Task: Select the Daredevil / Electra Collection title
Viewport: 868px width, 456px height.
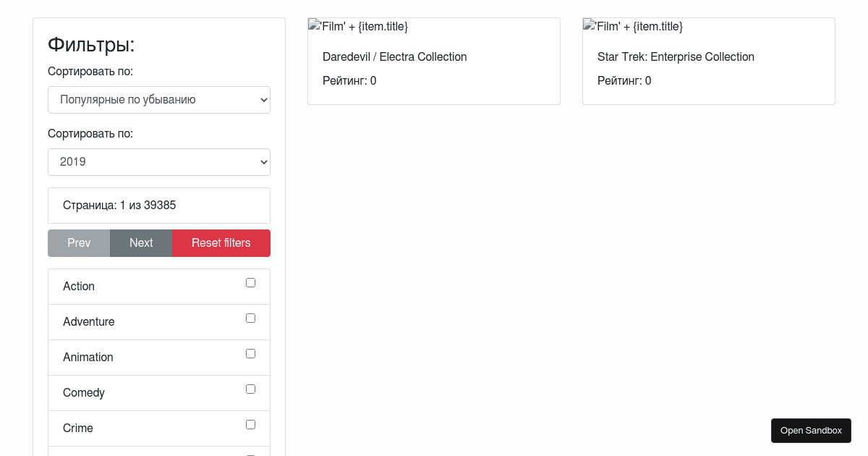Action: (394, 56)
